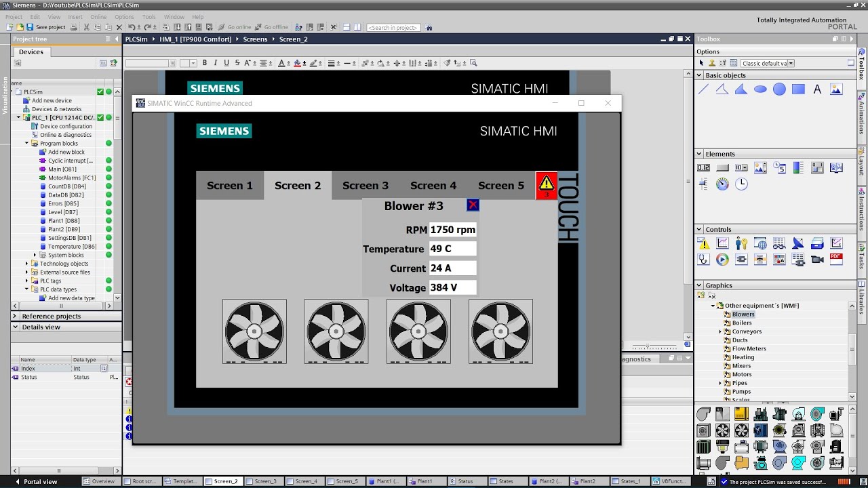Open the Project menu
868x488 pixels.
point(14,17)
